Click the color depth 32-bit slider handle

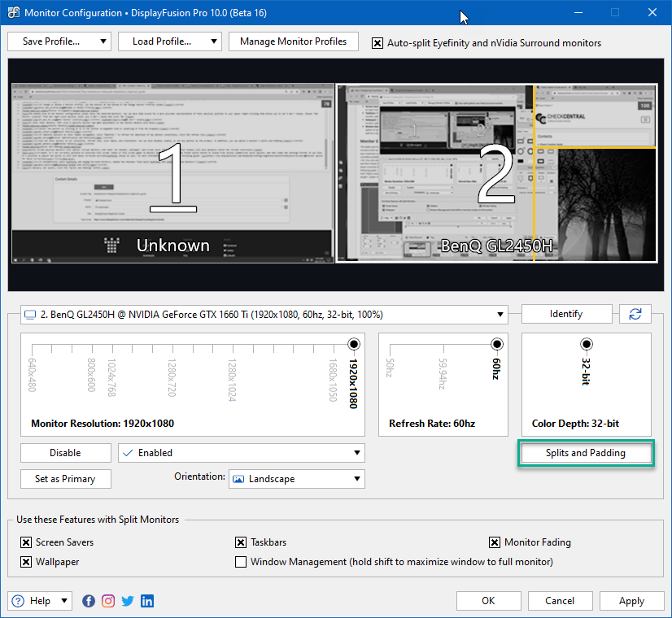[x=587, y=344]
